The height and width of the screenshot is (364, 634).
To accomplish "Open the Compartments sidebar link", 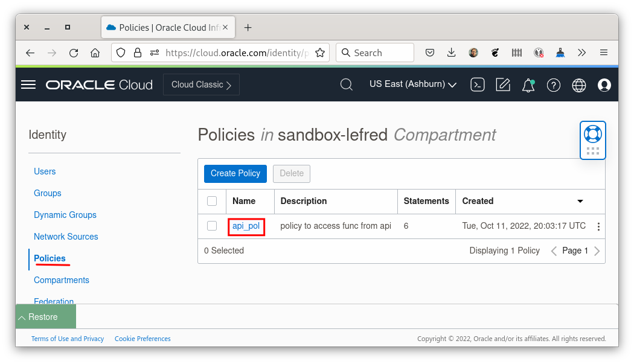I will click(x=61, y=280).
